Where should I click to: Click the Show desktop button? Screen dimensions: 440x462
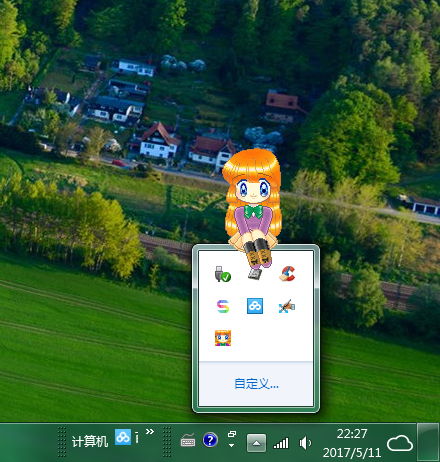[x=428, y=443]
